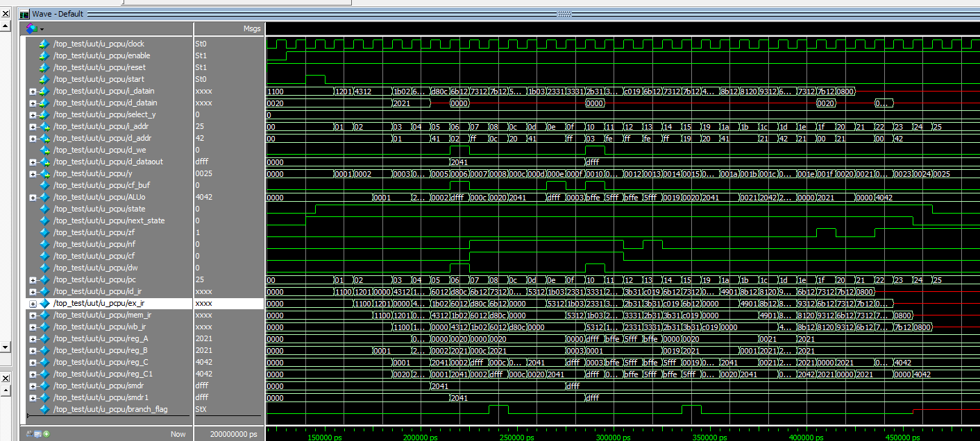Click the clock signal's diamond icon
980x441 pixels.
click(44, 44)
